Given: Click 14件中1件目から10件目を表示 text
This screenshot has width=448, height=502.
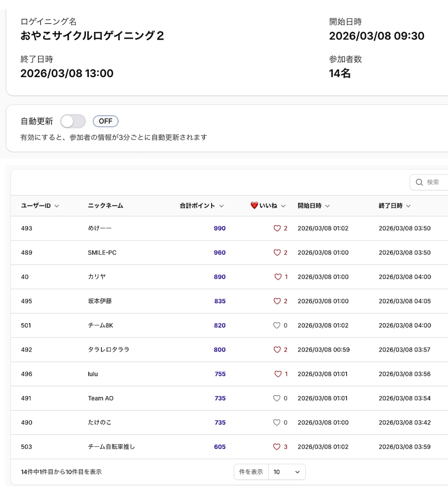Looking at the screenshot, I should (61, 472).
